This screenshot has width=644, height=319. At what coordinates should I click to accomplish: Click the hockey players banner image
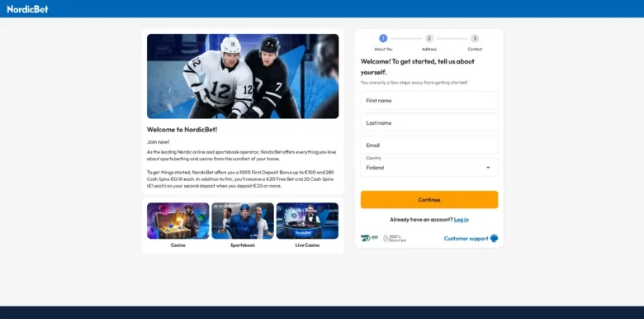[243, 76]
